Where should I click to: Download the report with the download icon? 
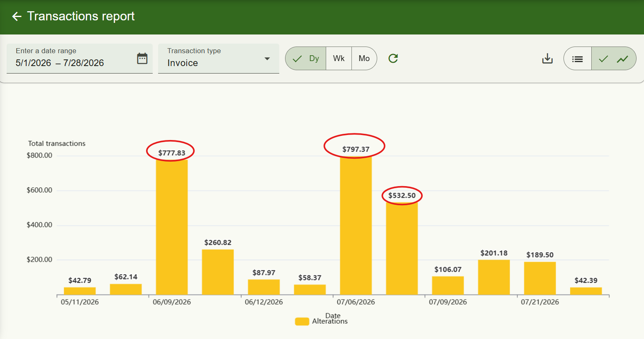(547, 59)
